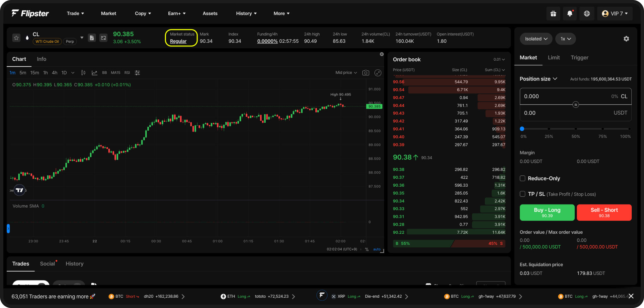Click the Buy - Long button
644x308 pixels.
tap(547, 213)
